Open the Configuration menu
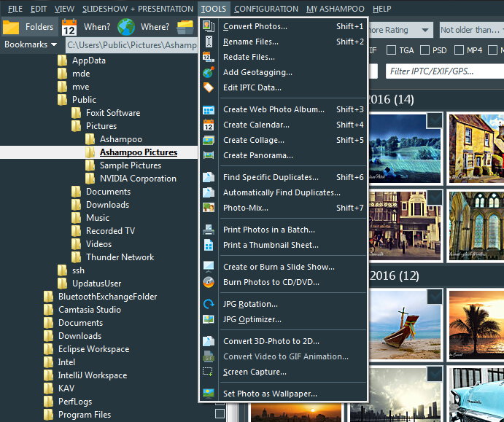The height and width of the screenshot is (422, 504). click(265, 9)
